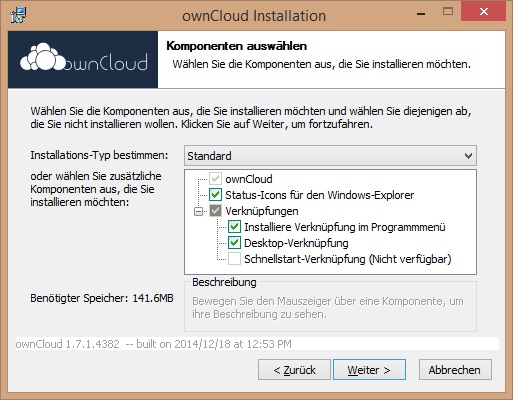513x400 pixels.
Task: Click the installer icon in title bar
Action: 18,15
